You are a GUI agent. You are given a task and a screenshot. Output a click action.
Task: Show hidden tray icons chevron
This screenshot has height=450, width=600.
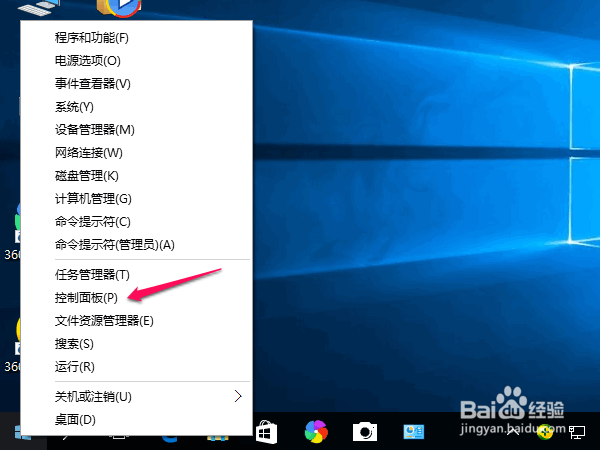(513, 432)
